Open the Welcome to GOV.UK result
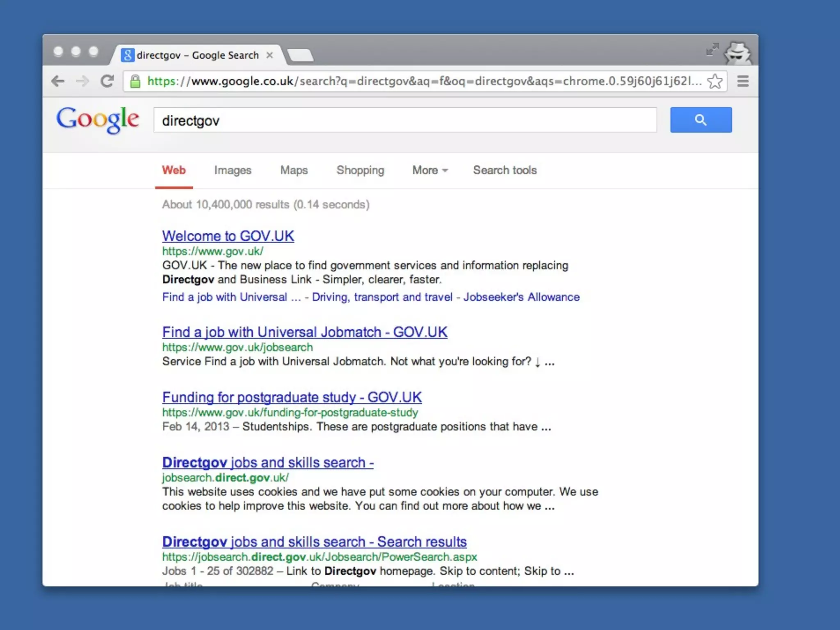 [228, 236]
